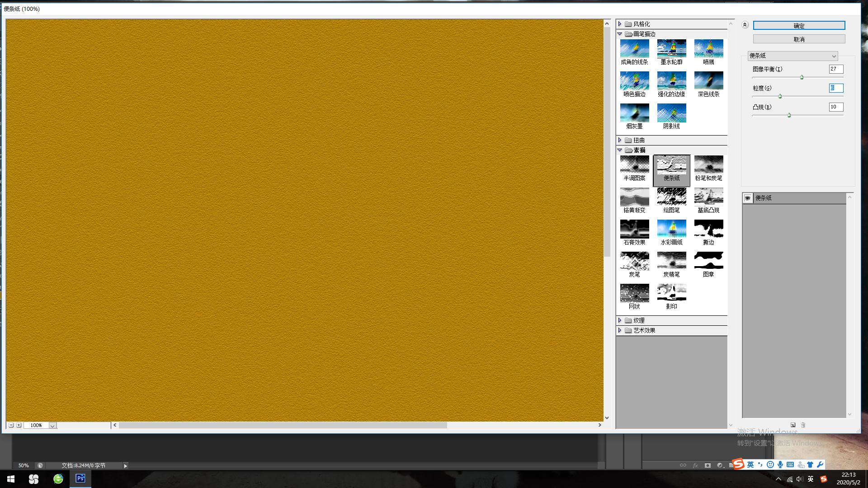The width and height of the screenshot is (868, 488).
Task: Click the delete effect layer trash icon
Action: (x=803, y=425)
